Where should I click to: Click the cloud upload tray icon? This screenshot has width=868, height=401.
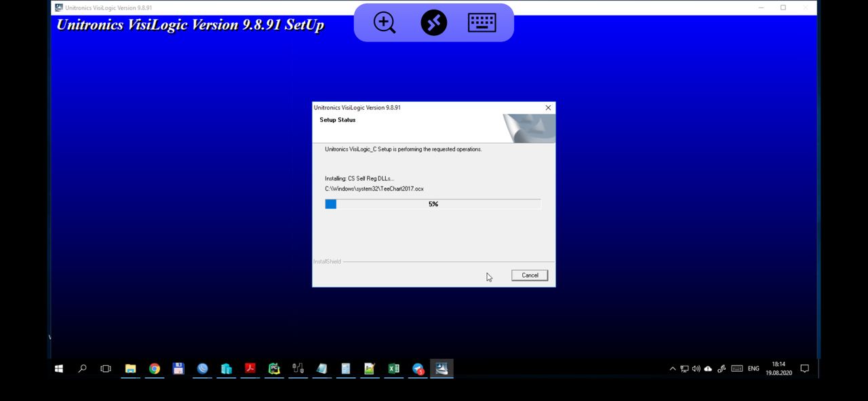pos(708,368)
